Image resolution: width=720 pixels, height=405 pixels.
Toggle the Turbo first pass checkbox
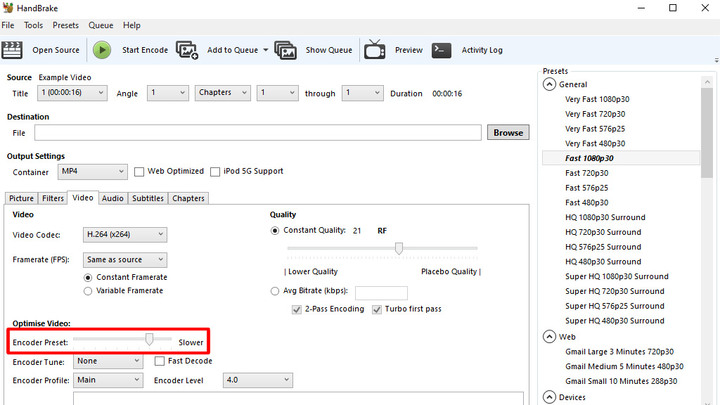(377, 309)
